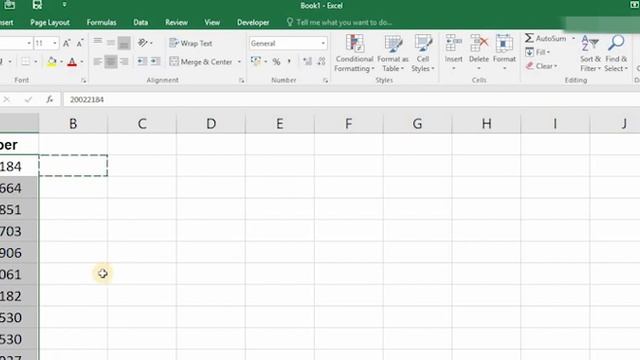Click the Decrease Font Size icon
The height and width of the screenshot is (360, 640).
[80, 43]
